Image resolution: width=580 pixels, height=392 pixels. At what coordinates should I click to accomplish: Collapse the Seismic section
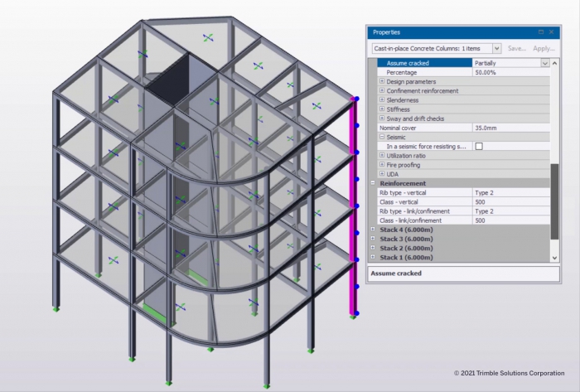(x=381, y=137)
